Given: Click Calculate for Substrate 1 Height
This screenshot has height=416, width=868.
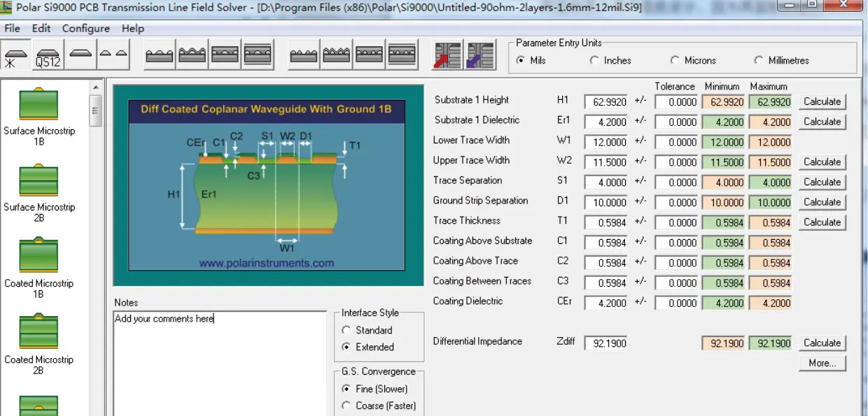Looking at the screenshot, I should pos(822,101).
